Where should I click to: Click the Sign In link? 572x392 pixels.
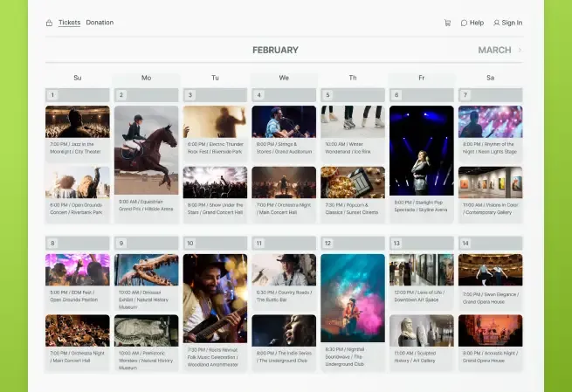pos(512,23)
